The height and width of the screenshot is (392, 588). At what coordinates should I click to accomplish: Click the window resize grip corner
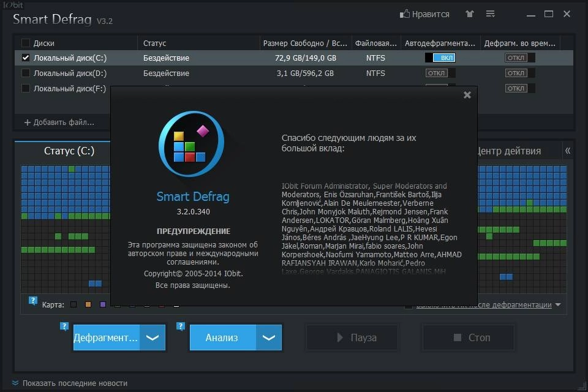pyautogui.click(x=582, y=386)
